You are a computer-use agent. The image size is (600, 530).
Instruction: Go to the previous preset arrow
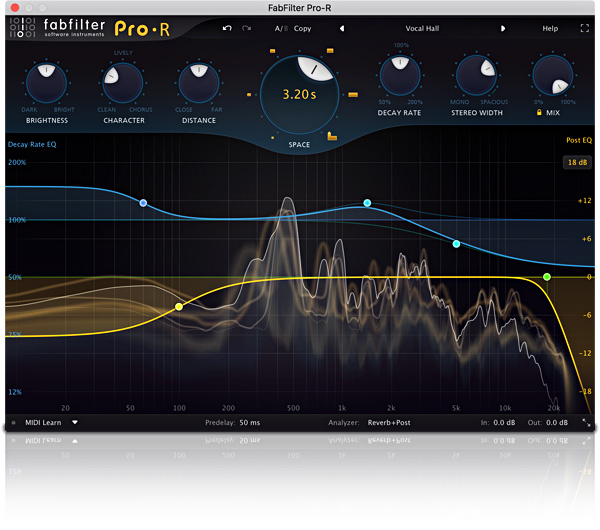click(342, 28)
